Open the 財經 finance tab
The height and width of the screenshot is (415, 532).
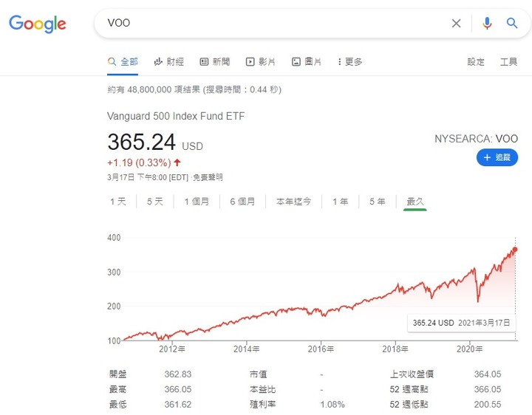click(168, 62)
